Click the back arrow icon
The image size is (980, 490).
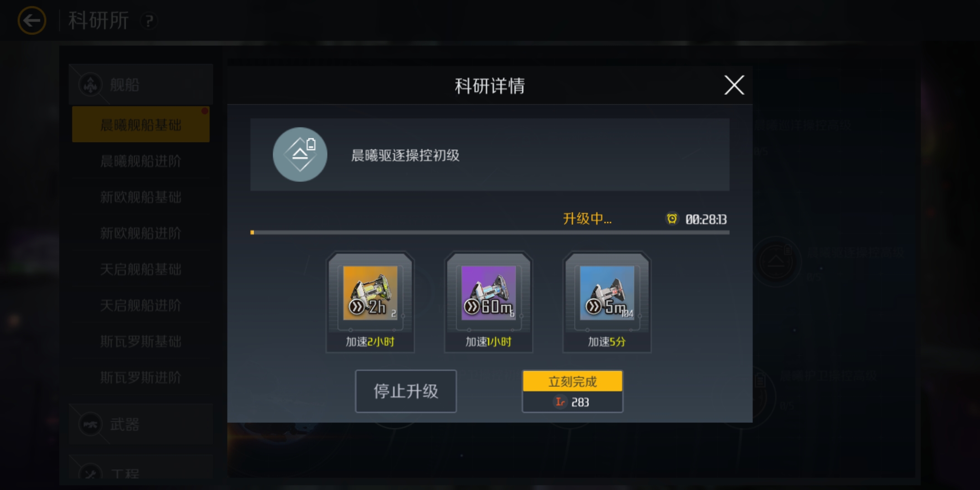(32, 20)
